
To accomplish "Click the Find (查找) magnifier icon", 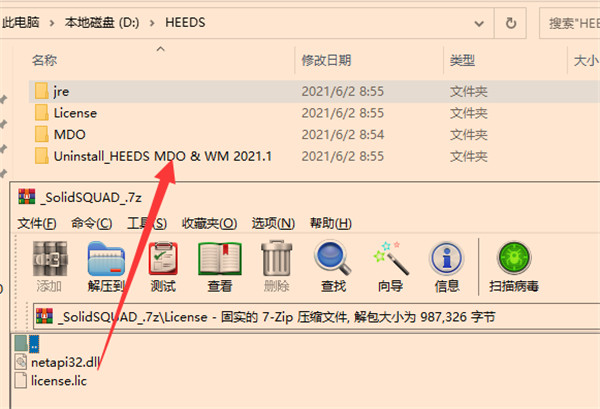I will coord(333,257).
